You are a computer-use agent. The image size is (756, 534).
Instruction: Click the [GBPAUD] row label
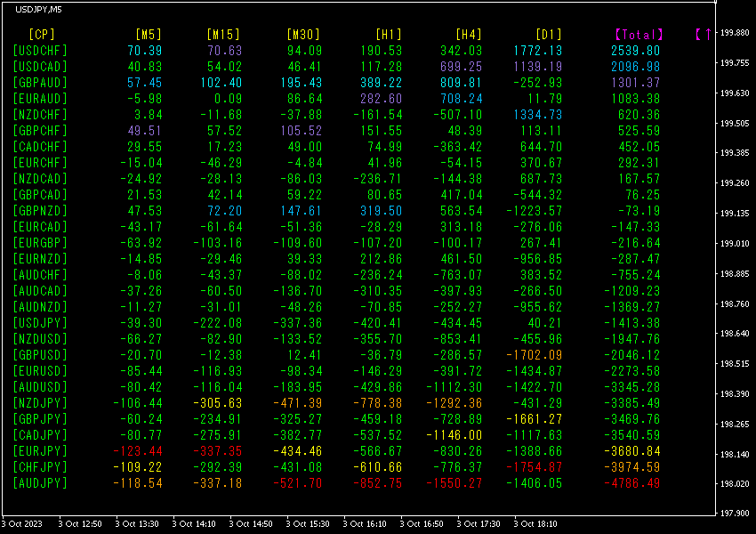[40, 83]
